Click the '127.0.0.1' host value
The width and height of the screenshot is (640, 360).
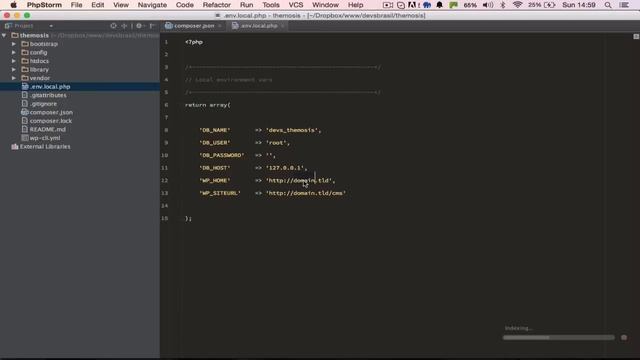click(x=285, y=168)
